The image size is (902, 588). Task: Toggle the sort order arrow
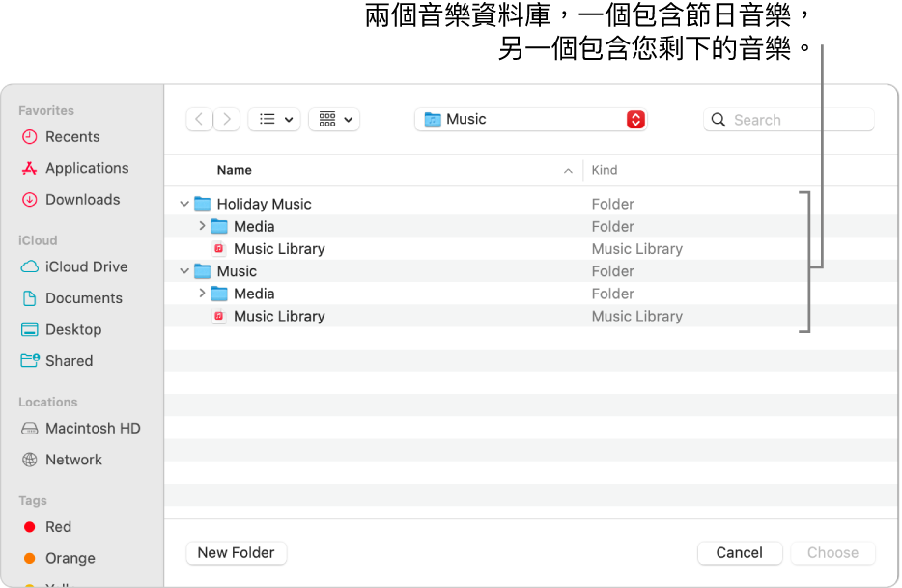pyautogui.click(x=568, y=171)
